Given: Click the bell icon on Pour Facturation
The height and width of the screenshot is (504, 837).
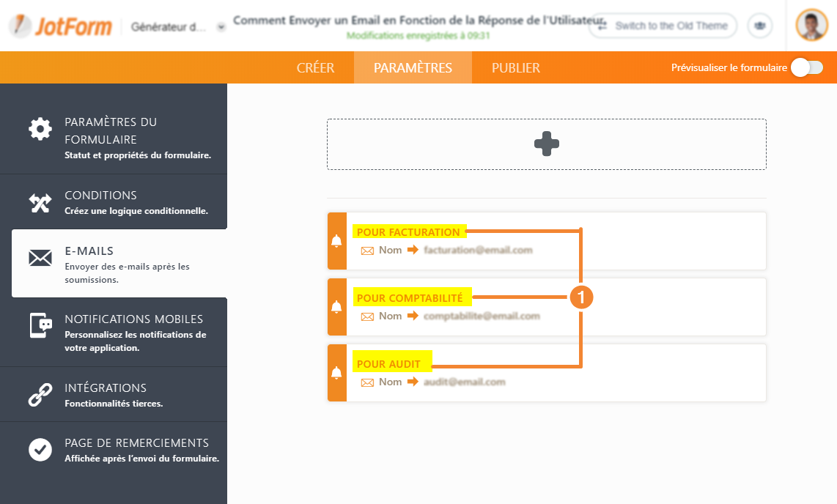Looking at the screenshot, I should pyautogui.click(x=336, y=241).
